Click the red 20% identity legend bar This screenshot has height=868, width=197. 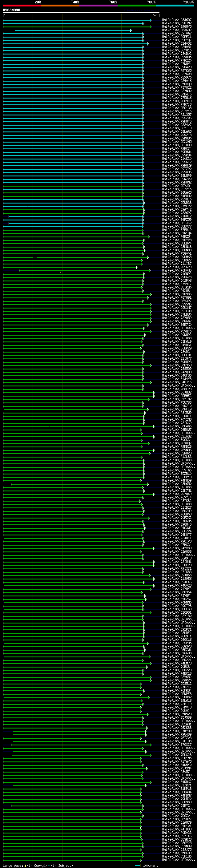point(22,6)
